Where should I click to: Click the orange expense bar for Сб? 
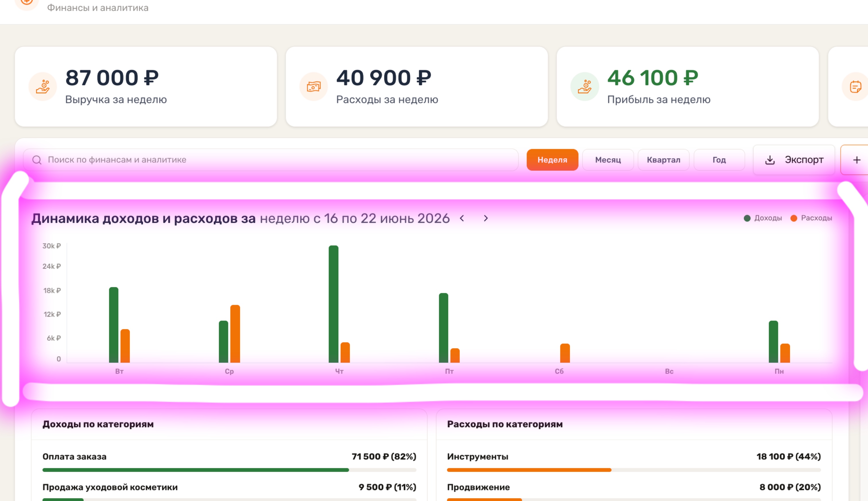pos(565,353)
